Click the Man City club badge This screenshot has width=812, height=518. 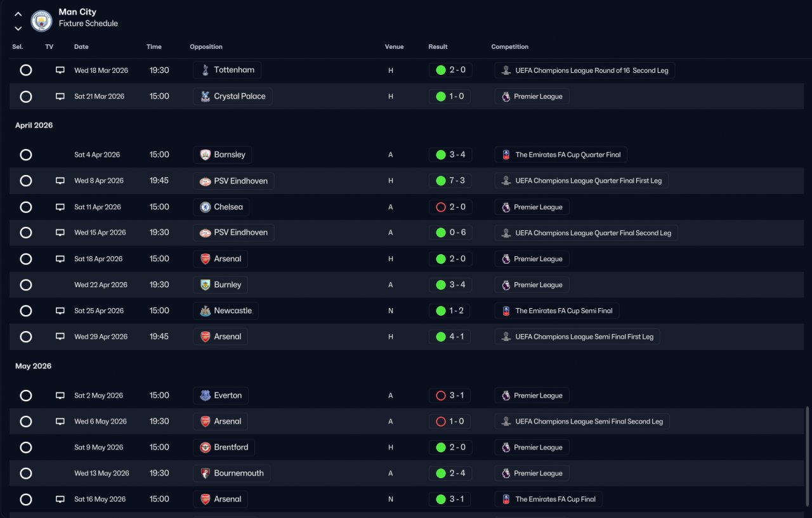(41, 20)
